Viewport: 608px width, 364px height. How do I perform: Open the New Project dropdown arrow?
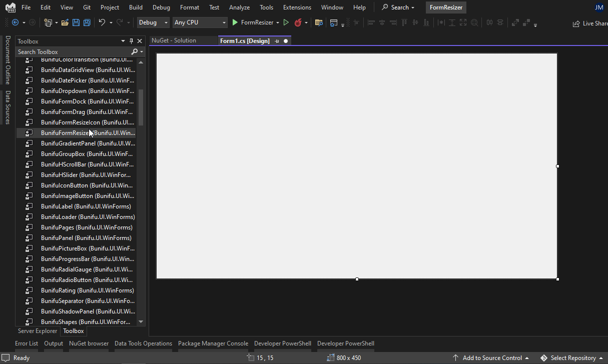57,22
